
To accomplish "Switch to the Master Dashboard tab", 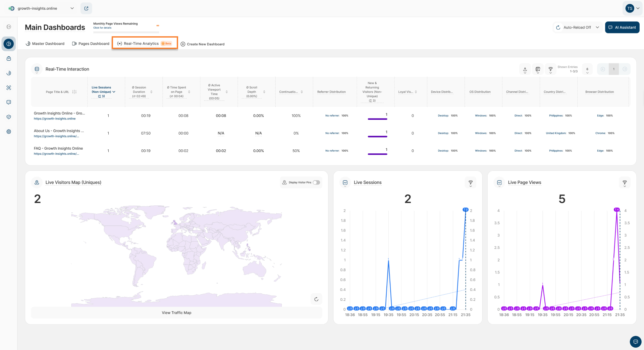I will (45, 44).
